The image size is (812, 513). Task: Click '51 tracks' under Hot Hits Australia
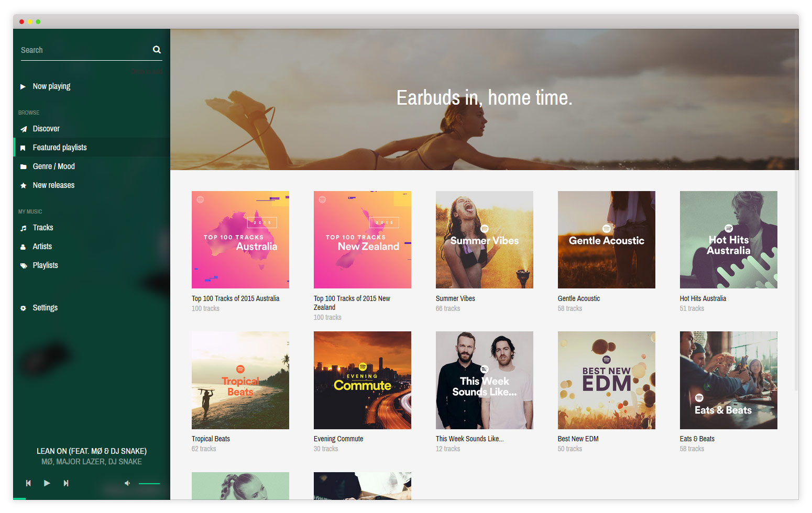pyautogui.click(x=692, y=308)
